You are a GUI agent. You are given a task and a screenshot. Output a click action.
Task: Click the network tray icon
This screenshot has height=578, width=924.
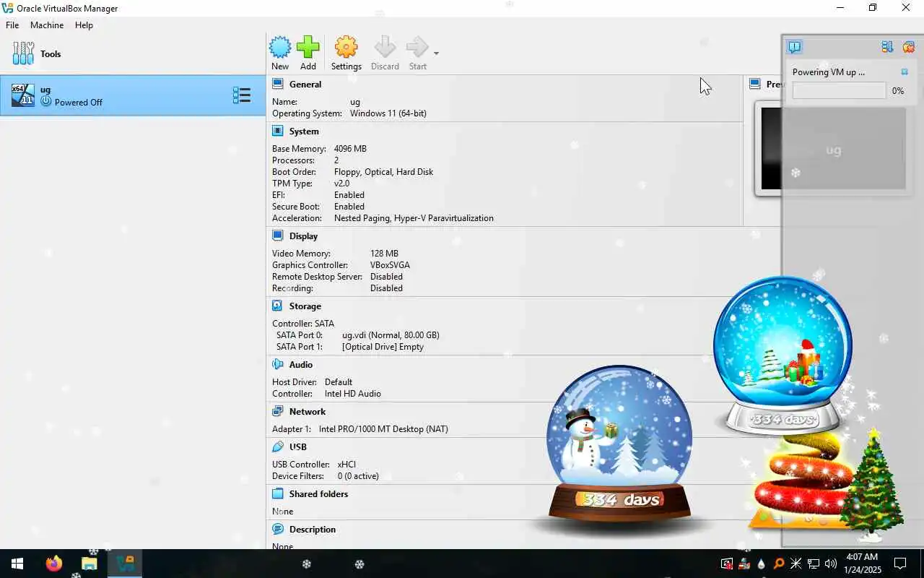click(813, 564)
